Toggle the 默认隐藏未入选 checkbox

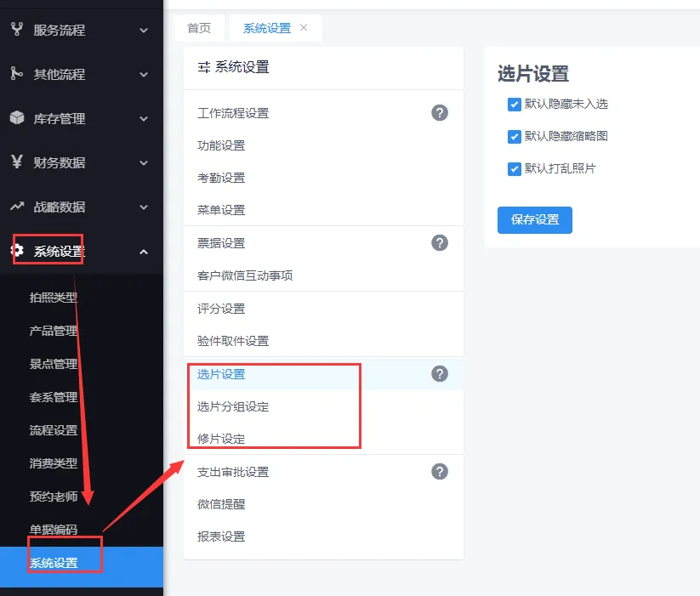514,105
